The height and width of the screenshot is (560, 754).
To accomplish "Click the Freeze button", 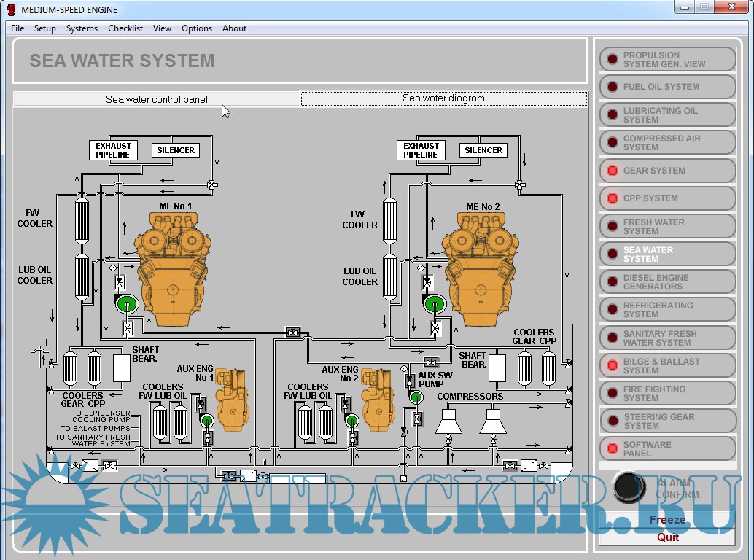I will click(x=667, y=520).
